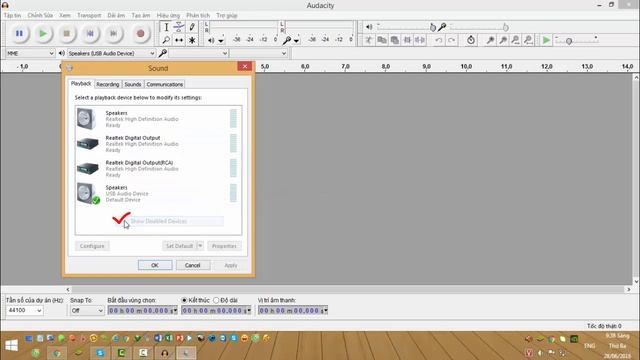The height and width of the screenshot is (360, 640).
Task: Select the Zoom magnifier tool
Action: 166,40
